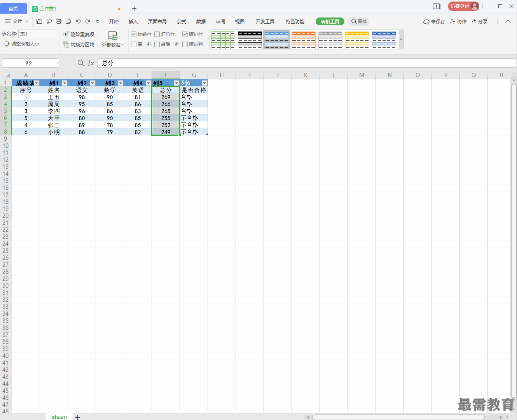Open the quick access toolbar customize arrow

pyautogui.click(x=98, y=22)
